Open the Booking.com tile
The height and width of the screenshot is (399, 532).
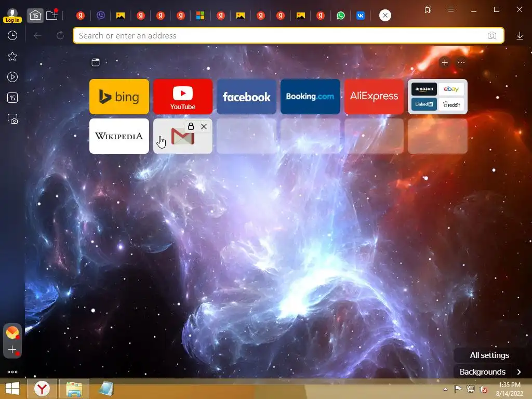point(310,97)
